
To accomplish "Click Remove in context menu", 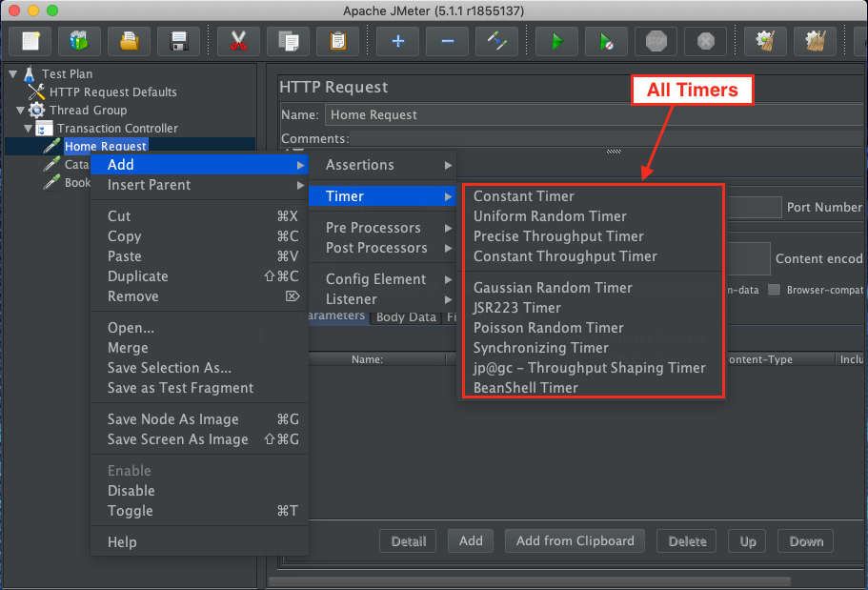I will [x=199, y=296].
